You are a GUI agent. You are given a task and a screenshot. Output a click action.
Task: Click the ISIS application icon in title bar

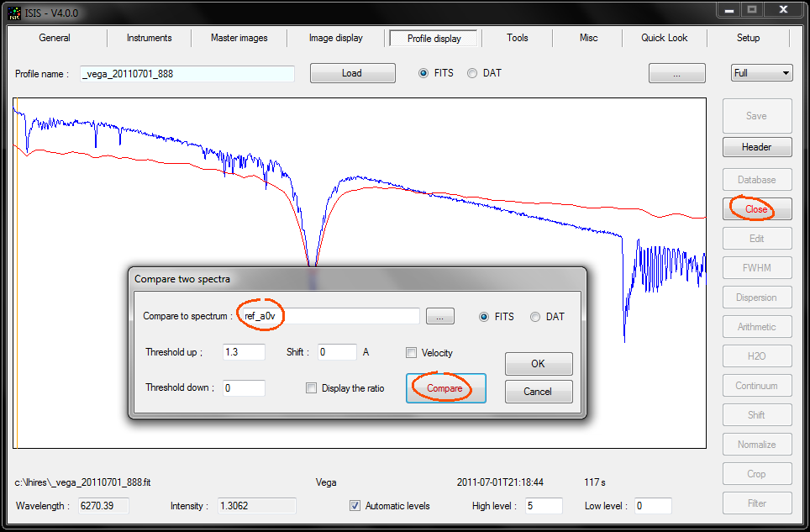pos(13,11)
